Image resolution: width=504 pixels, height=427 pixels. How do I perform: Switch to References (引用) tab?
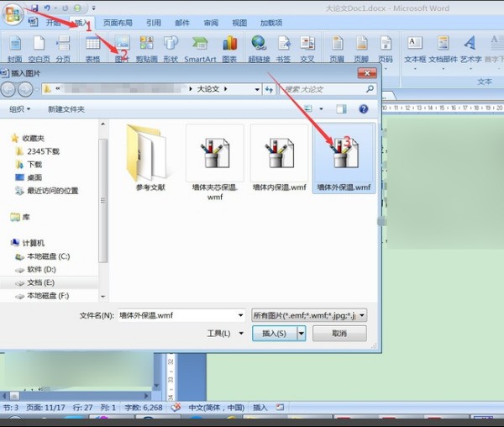tap(154, 23)
